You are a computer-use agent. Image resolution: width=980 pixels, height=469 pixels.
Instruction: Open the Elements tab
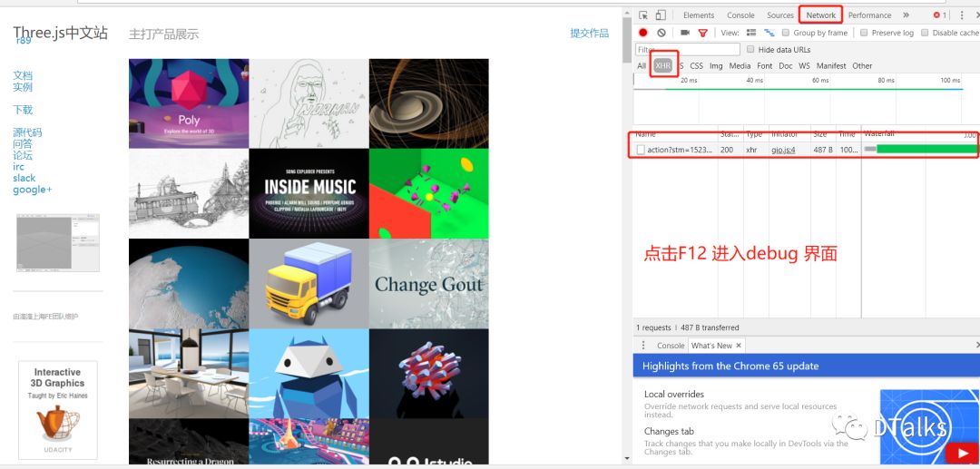699,15
